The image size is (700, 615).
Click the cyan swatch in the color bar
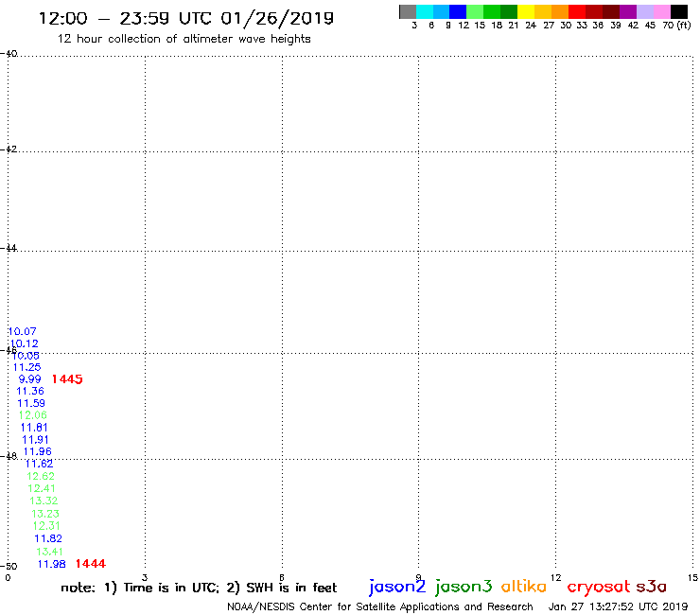click(425, 11)
